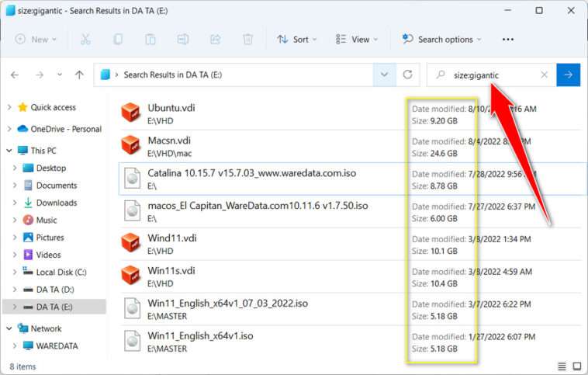Collapse the Network node
Image resolution: width=588 pixels, height=375 pixels.
click(x=9, y=328)
